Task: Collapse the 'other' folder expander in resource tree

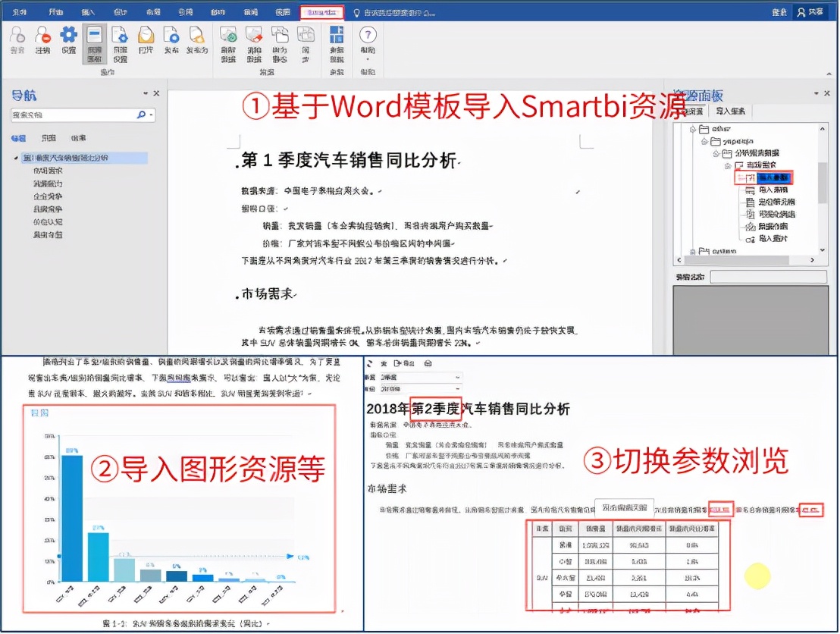Action: pyautogui.click(x=693, y=129)
